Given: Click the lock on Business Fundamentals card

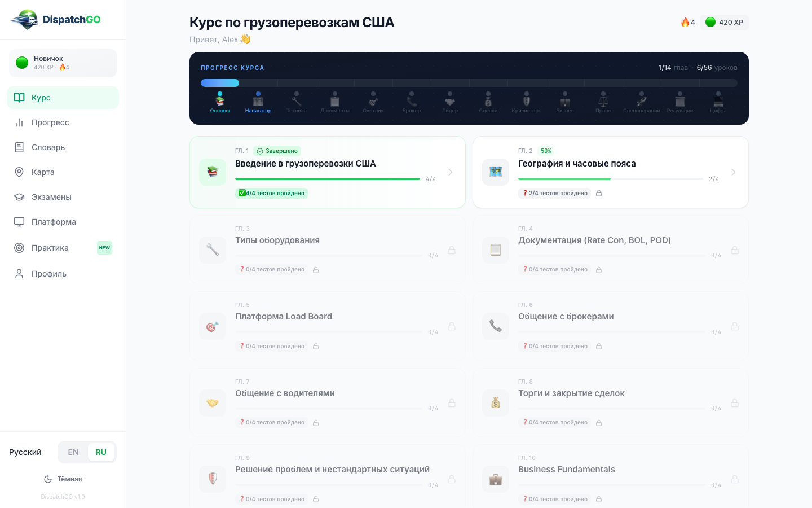Looking at the screenshot, I should (735, 479).
